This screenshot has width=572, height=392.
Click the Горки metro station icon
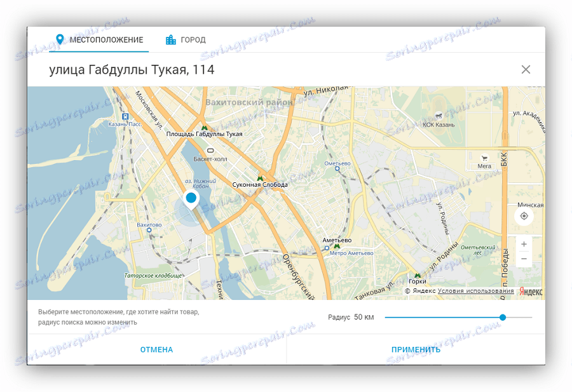point(418,275)
